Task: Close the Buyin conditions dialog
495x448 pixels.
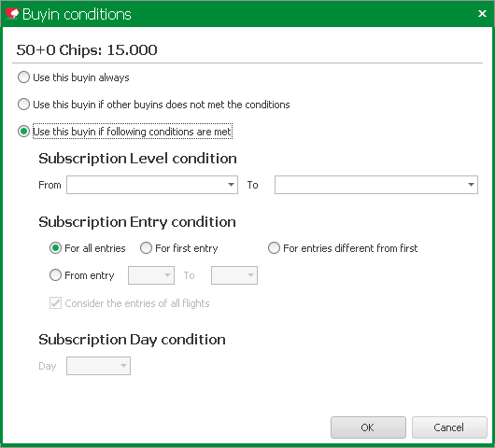Action: pos(482,14)
